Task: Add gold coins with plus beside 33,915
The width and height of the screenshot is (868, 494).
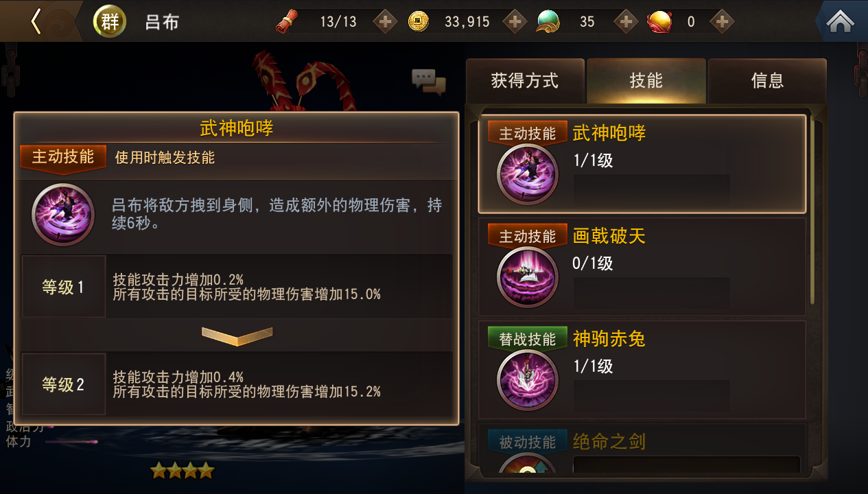Action: click(515, 22)
